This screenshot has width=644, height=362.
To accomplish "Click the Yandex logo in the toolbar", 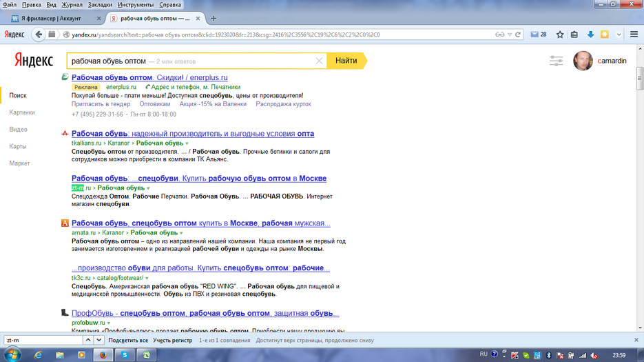I will pyautogui.click(x=14, y=34).
